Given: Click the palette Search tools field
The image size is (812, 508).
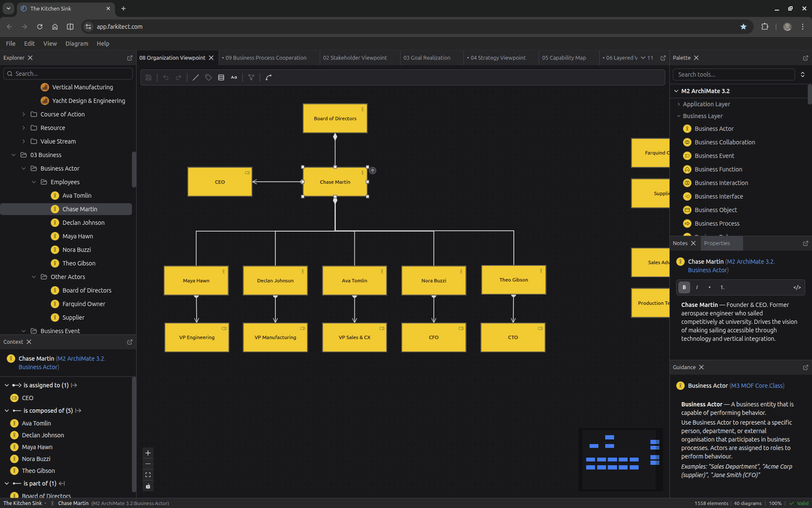Looking at the screenshot, I should coord(734,75).
